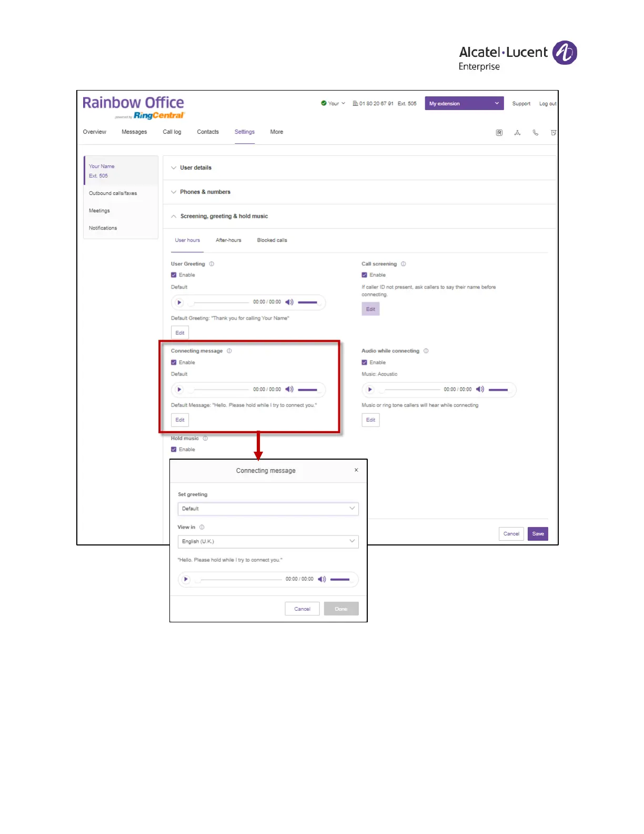This screenshot has height=834, width=644.
Task: Play the Audio while connecting music
Action: tap(370, 390)
